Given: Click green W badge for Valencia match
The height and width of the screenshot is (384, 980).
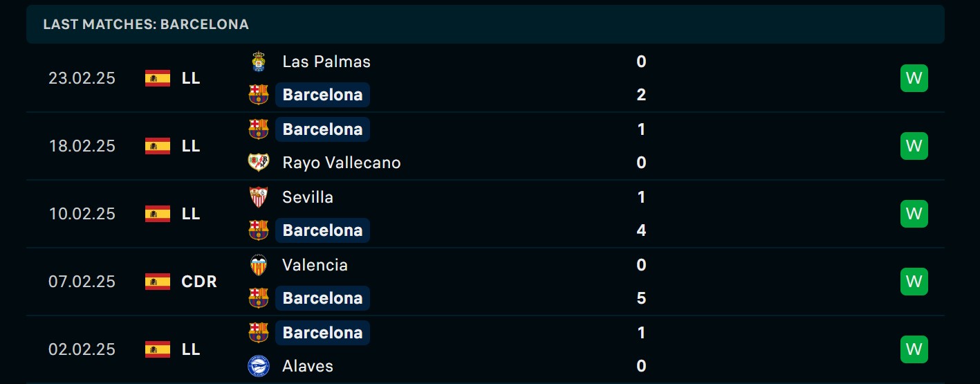Looking at the screenshot, I should click(914, 282).
